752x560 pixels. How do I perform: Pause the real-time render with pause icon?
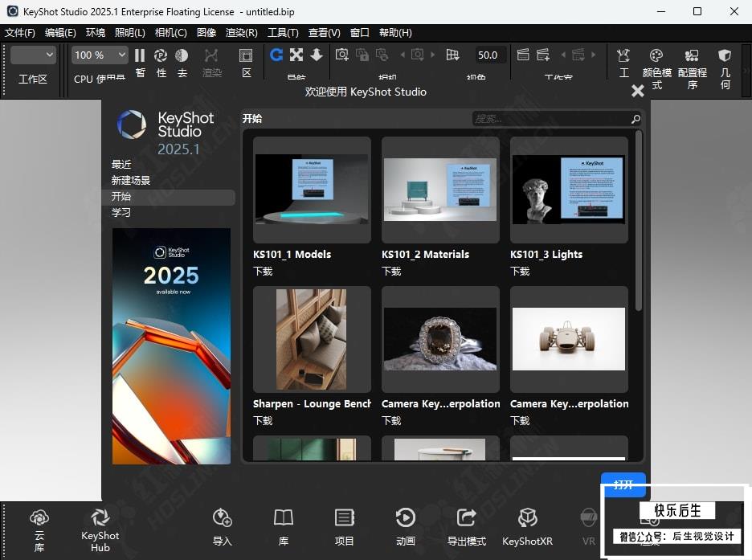(140, 55)
